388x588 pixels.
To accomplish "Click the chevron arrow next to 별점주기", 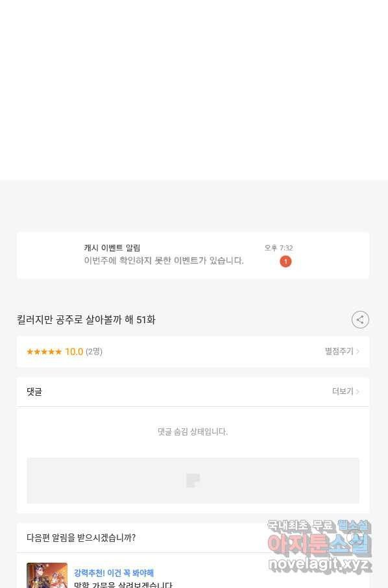I will tap(358, 351).
